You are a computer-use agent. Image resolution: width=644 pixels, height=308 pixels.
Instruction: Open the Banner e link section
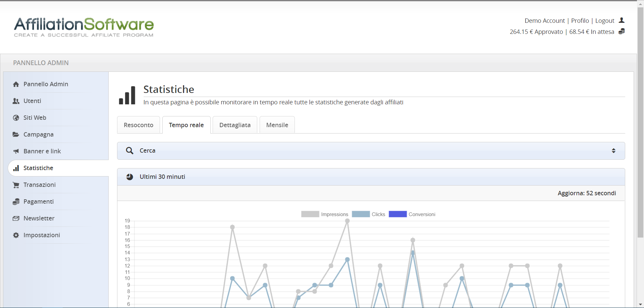[42, 151]
